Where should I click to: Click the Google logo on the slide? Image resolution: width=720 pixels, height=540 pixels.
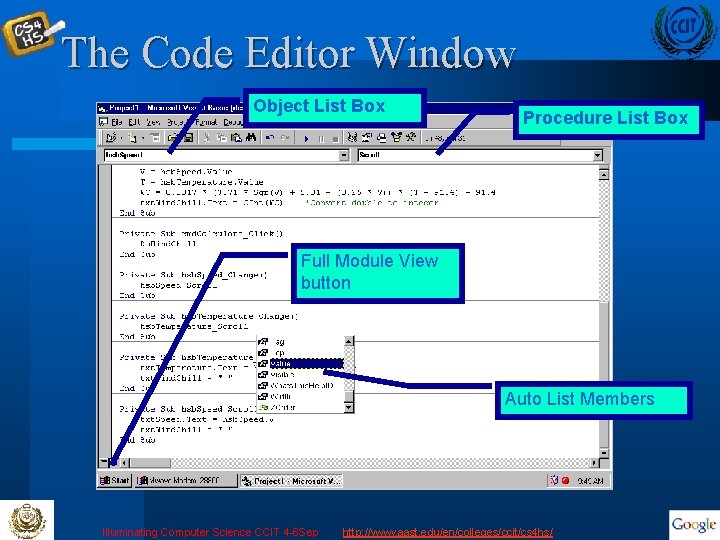pos(693,524)
